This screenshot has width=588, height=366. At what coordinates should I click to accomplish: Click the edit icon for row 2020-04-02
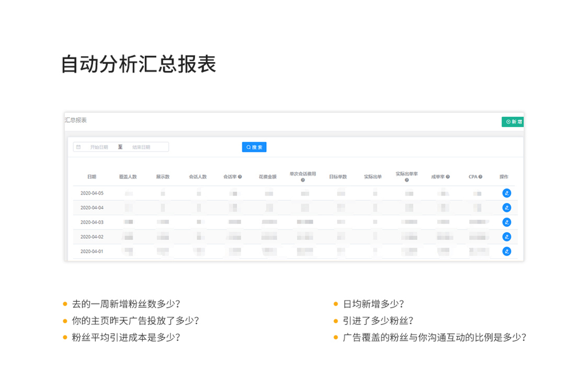[x=507, y=237]
